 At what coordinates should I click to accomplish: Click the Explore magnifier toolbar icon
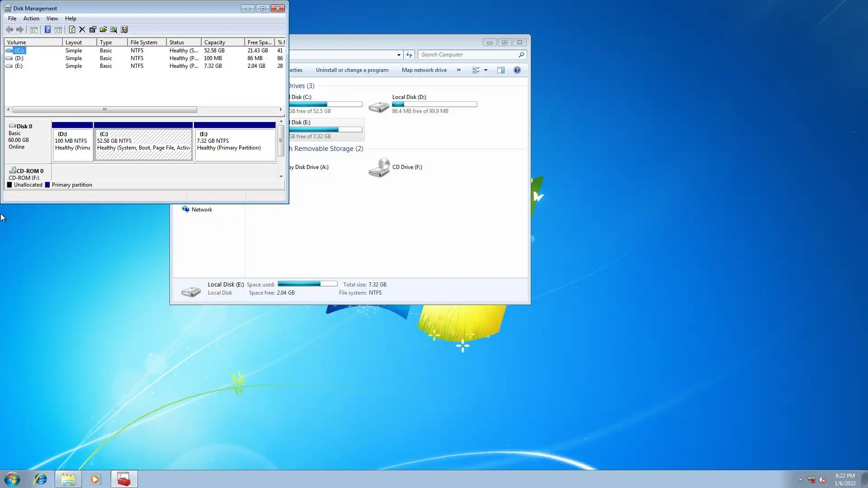click(x=113, y=30)
